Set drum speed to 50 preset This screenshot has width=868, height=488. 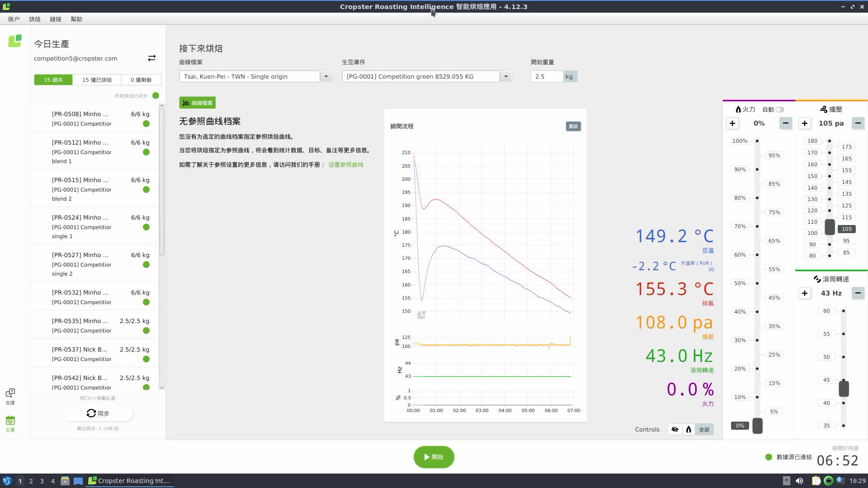[x=826, y=357]
